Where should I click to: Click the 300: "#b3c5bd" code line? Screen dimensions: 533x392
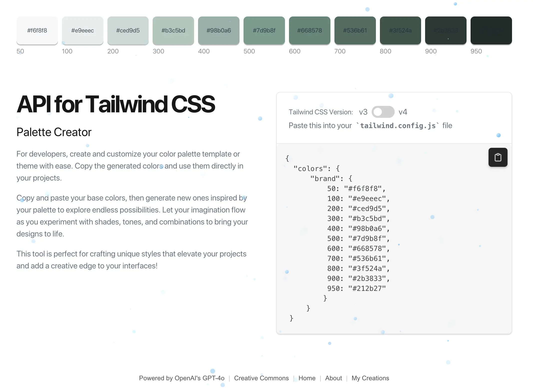(358, 218)
